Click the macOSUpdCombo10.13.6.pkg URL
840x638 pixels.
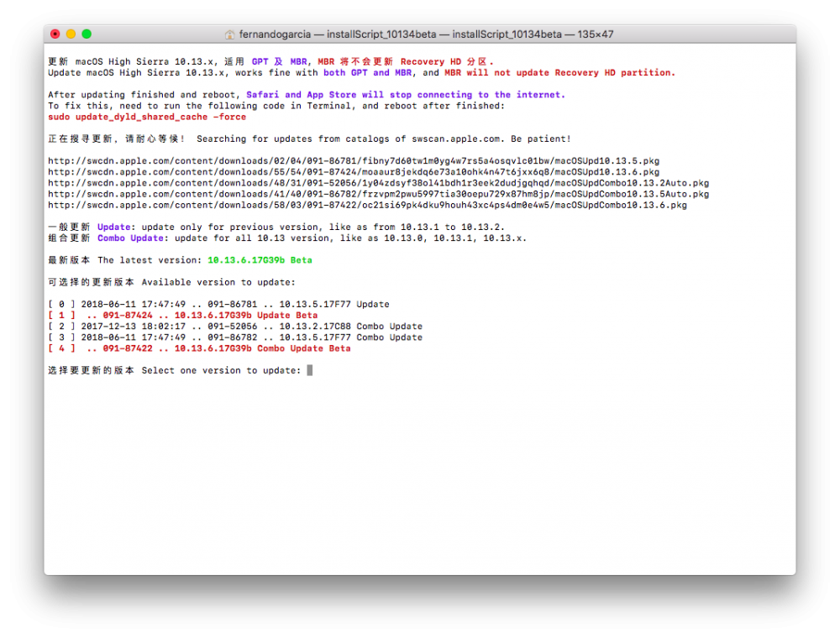click(x=368, y=206)
